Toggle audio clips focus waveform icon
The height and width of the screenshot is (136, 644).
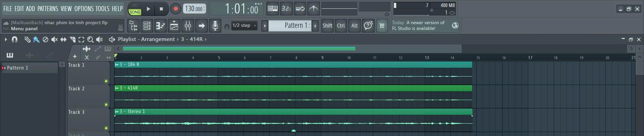click(x=87, y=49)
